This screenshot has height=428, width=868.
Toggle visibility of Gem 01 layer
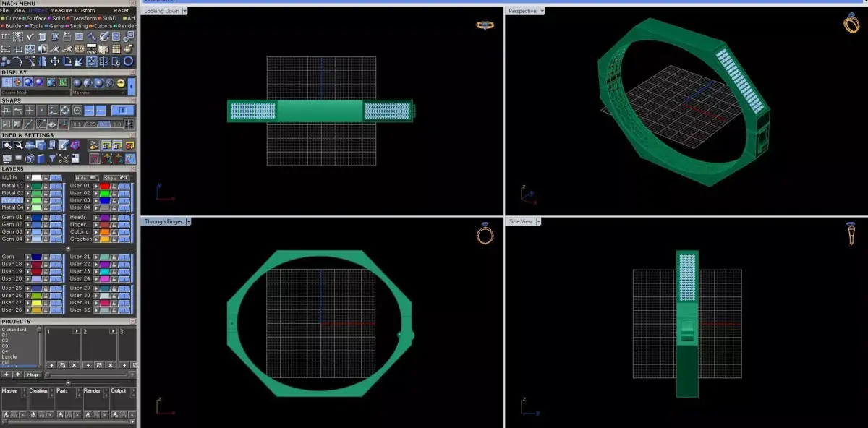(56, 217)
